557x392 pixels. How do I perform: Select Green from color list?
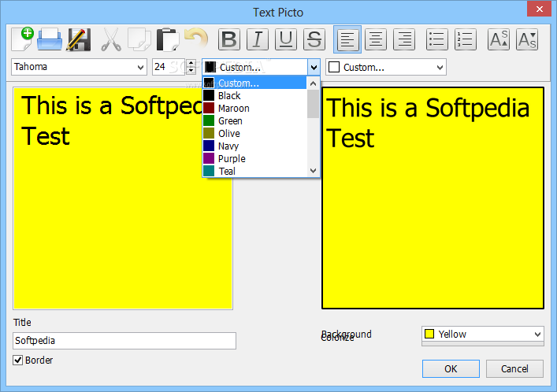254,120
